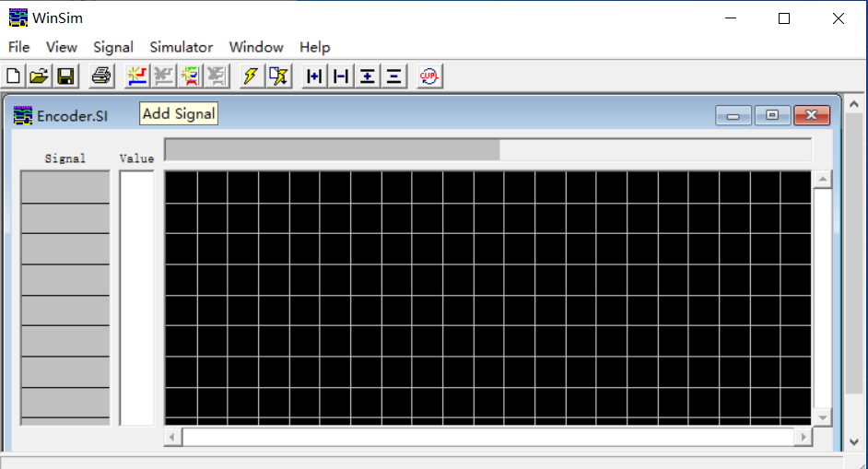
Task: Maximize the WinSim main window
Action: pos(784,18)
